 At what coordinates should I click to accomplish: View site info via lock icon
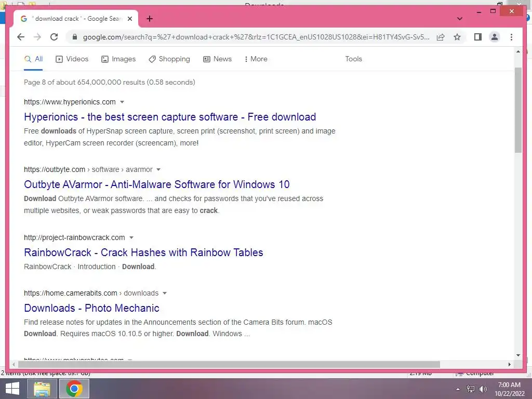point(75,37)
